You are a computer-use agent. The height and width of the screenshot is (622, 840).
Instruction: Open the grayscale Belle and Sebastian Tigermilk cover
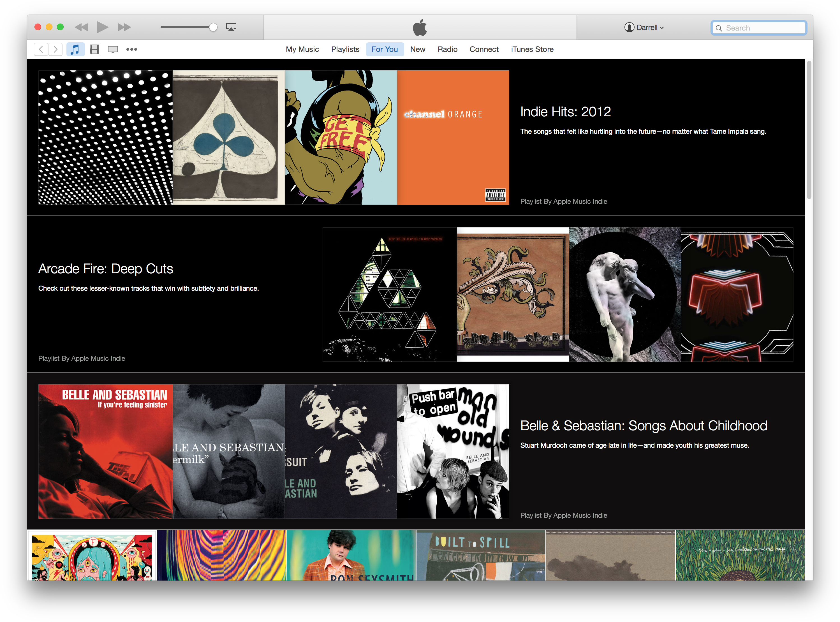228,452
